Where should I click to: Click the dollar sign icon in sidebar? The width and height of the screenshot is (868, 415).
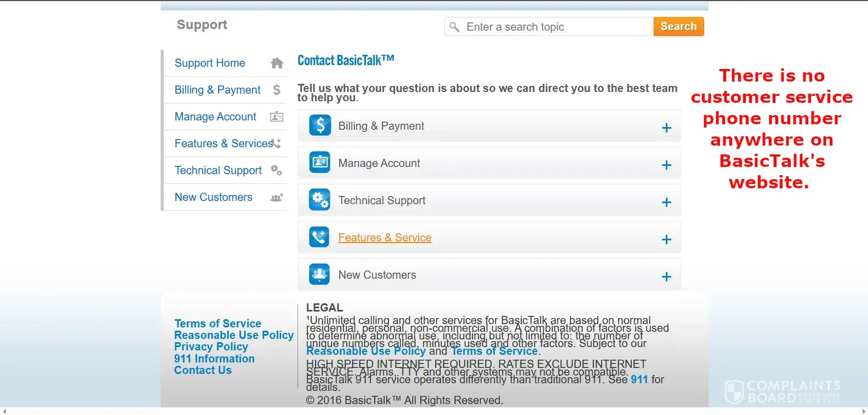pyautogui.click(x=277, y=90)
